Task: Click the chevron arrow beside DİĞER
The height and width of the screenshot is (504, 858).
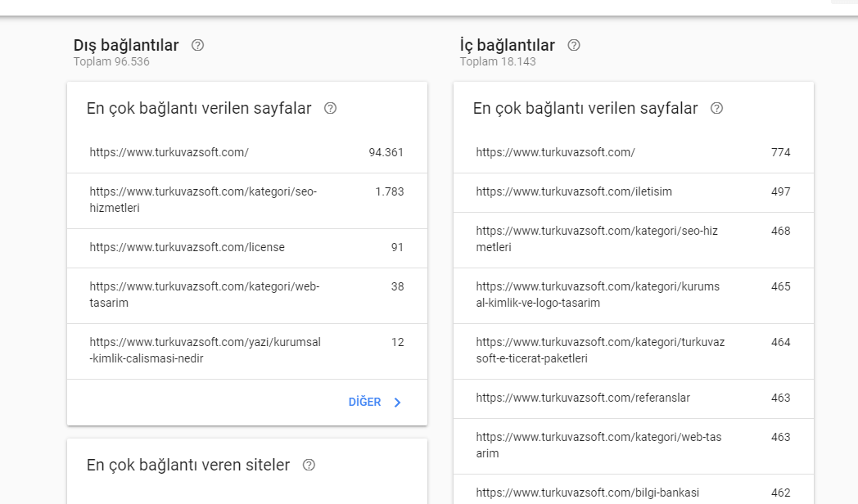Action: pos(397,403)
